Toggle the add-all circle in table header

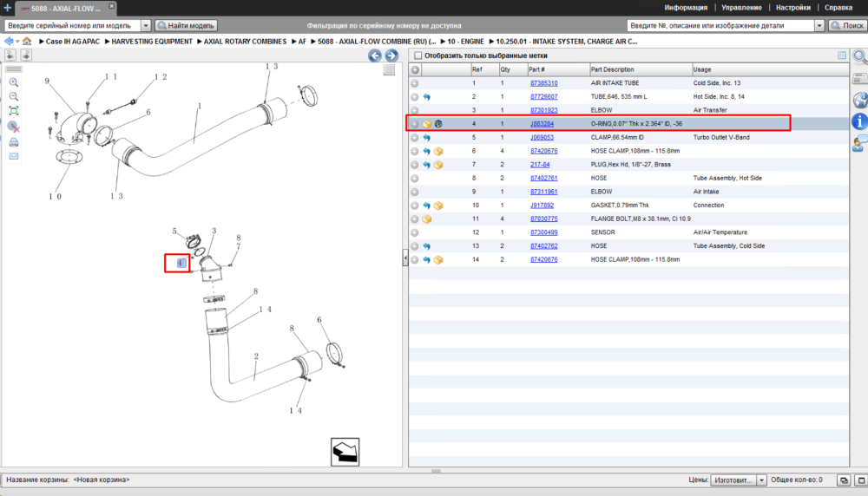click(415, 69)
